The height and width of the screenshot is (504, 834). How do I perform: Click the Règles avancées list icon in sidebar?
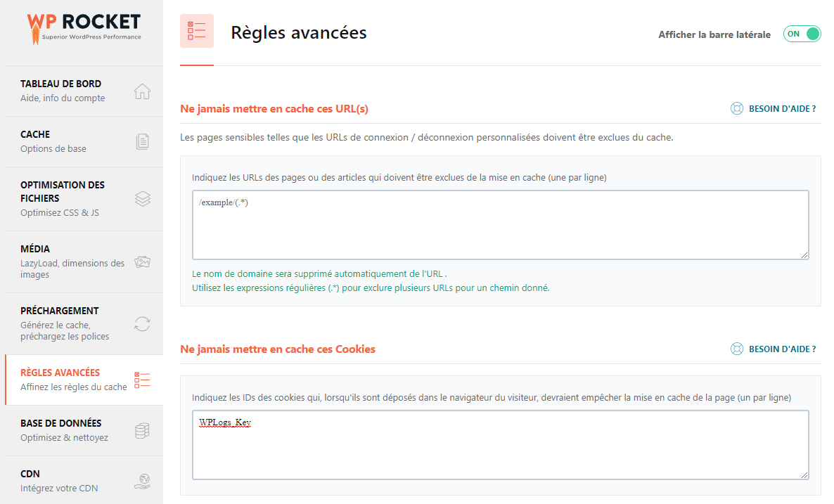tap(142, 380)
